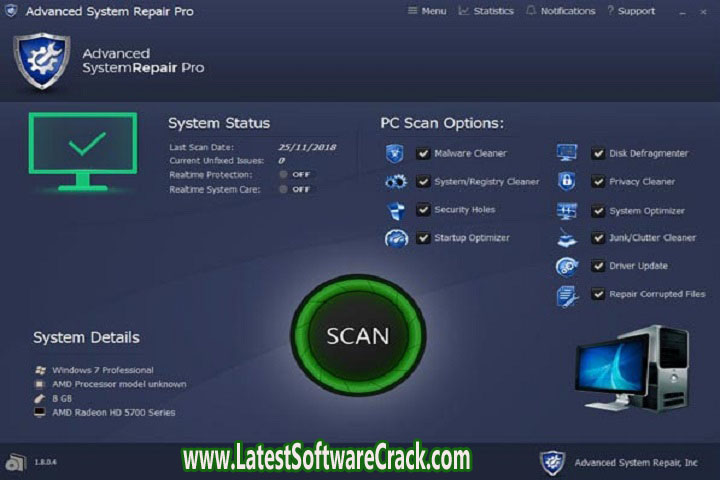Turn on Realtime Protection toggle
Screen dimensions: 720x480
click(x=284, y=174)
